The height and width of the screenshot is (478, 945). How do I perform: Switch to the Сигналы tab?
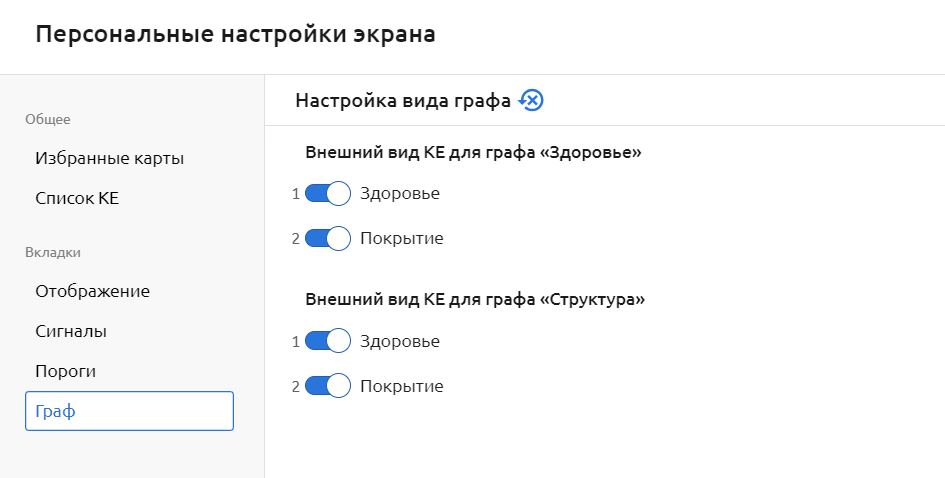(x=71, y=331)
